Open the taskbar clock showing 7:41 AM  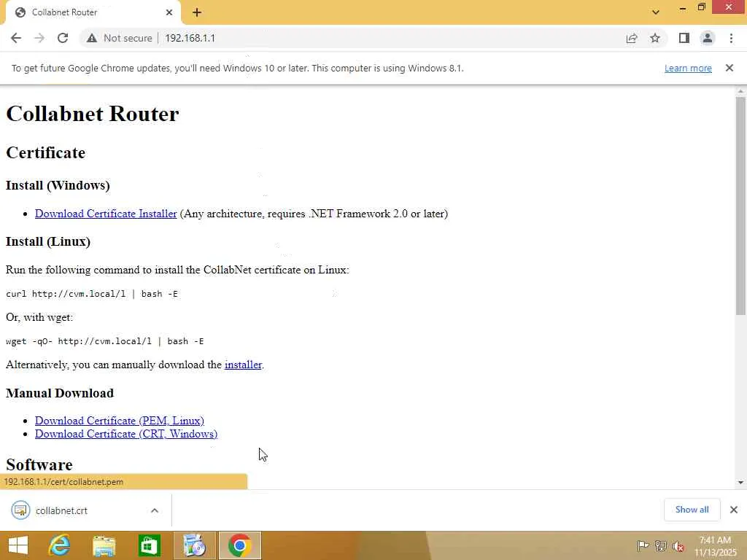[x=715, y=546]
